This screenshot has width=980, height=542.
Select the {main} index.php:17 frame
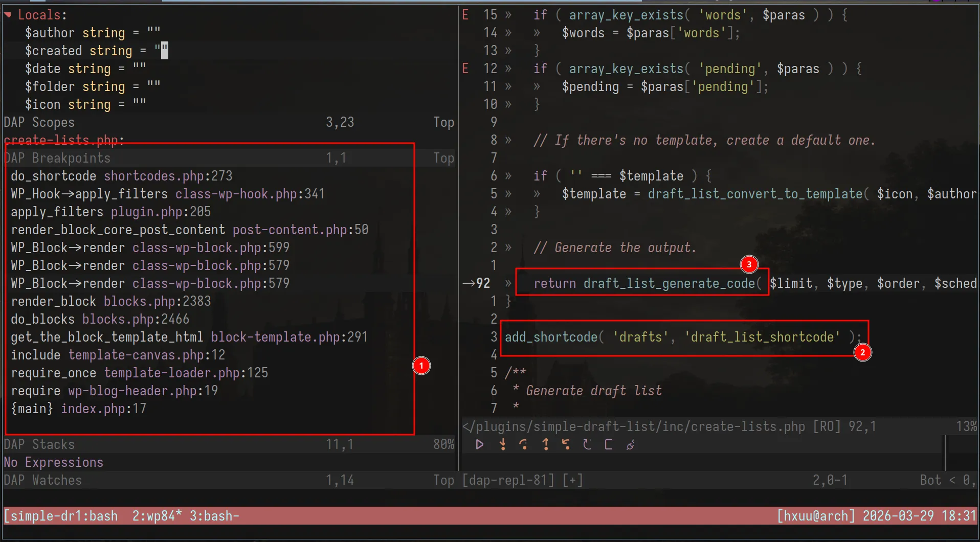click(79, 409)
